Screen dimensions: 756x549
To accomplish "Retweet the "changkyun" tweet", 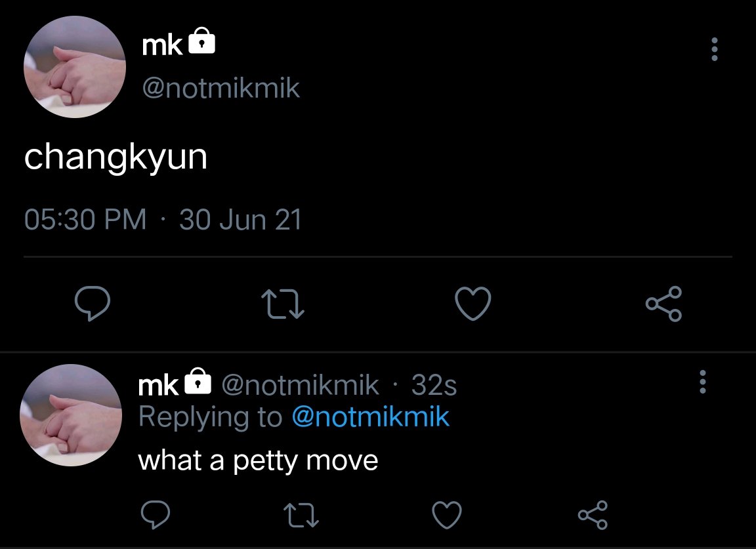I will tap(283, 304).
